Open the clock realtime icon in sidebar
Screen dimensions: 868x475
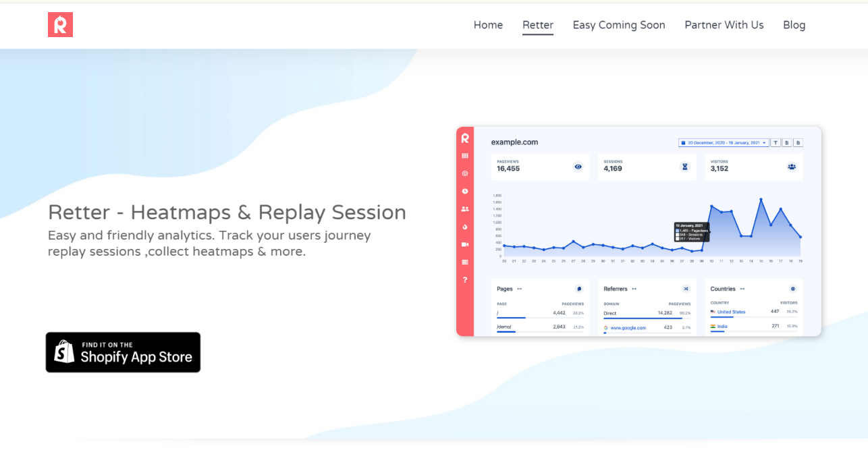pos(465,191)
